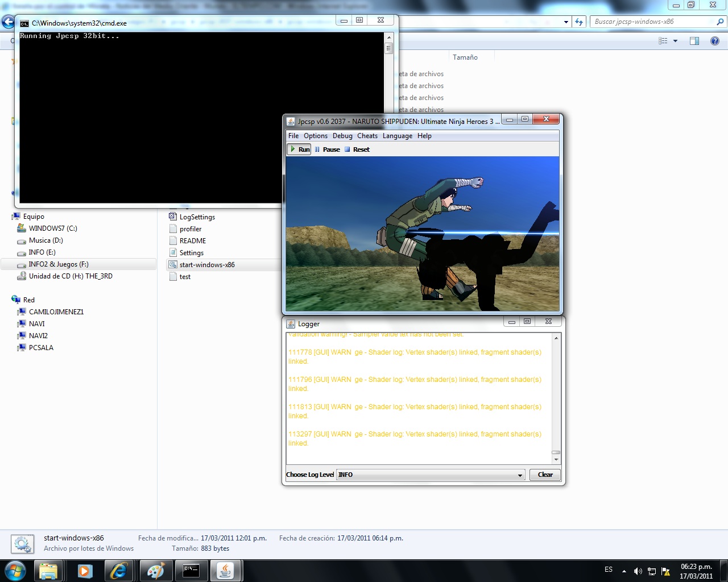Switch to Paint in the taskbar
Screen dimensions: 728x582
156,571
